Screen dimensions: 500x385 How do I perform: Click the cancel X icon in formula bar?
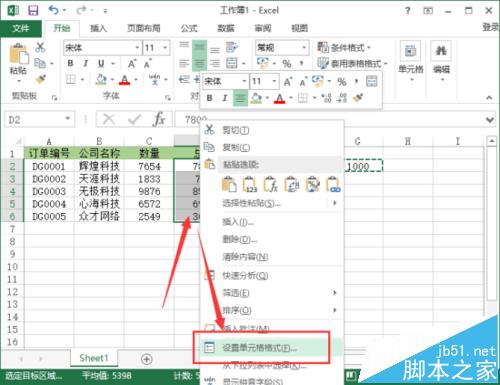(109, 119)
